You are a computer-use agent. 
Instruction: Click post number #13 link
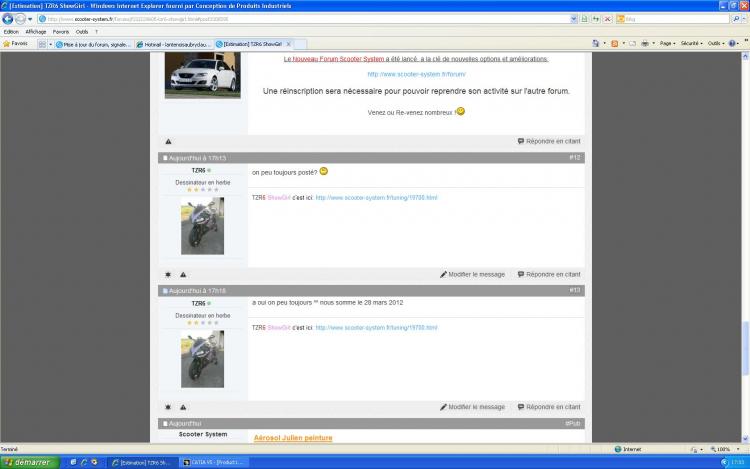(574, 290)
